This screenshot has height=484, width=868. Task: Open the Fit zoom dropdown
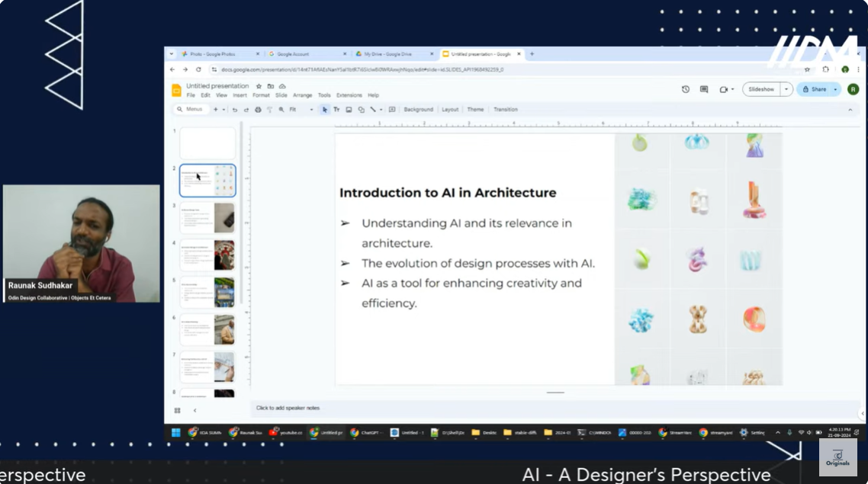pos(301,110)
